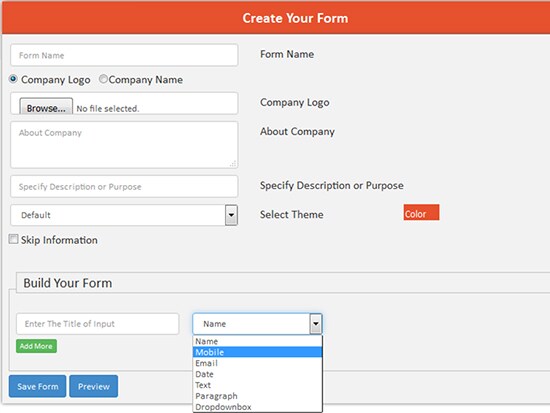
Task: Click into the About Company textarea
Action: (124, 145)
